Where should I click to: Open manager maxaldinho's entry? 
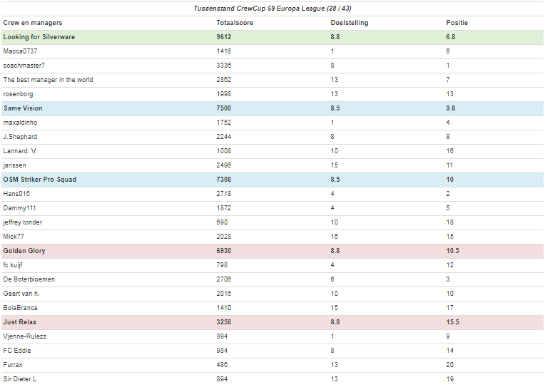click(x=20, y=123)
